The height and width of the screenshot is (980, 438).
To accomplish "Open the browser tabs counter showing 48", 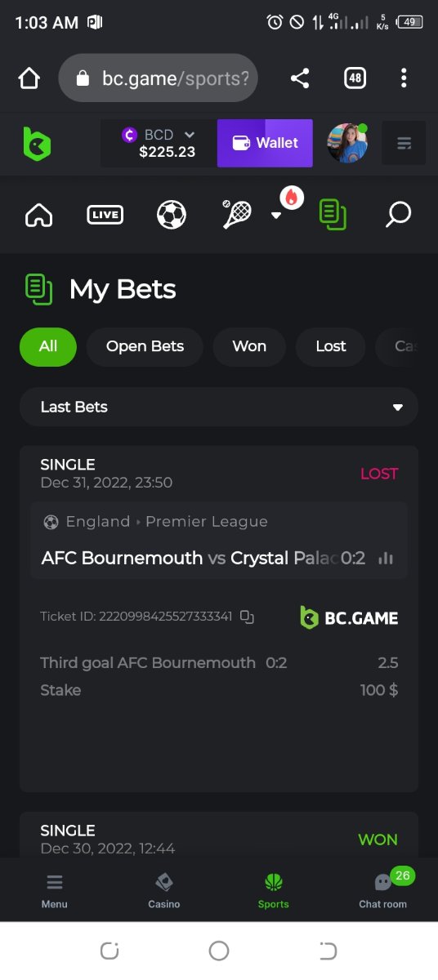I will [x=355, y=78].
